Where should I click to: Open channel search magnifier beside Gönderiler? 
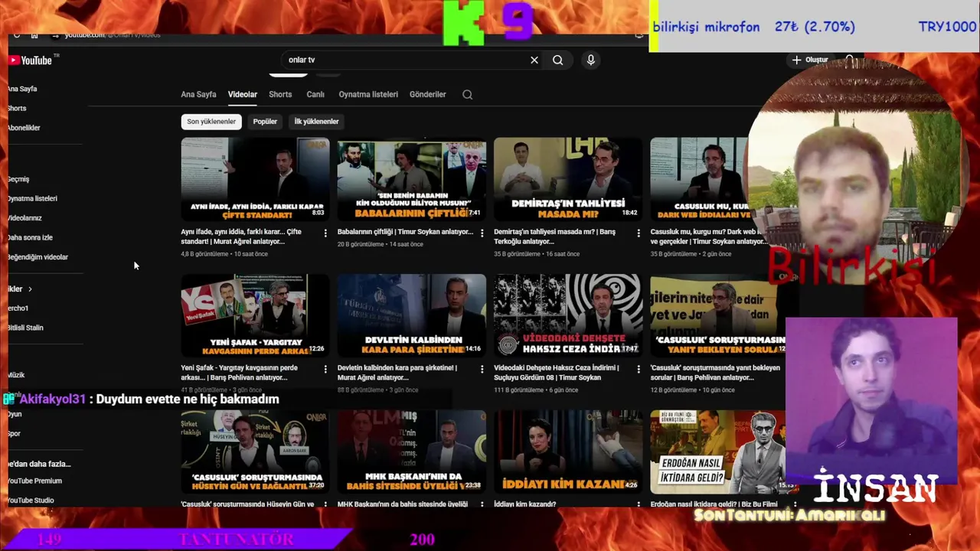(x=468, y=95)
